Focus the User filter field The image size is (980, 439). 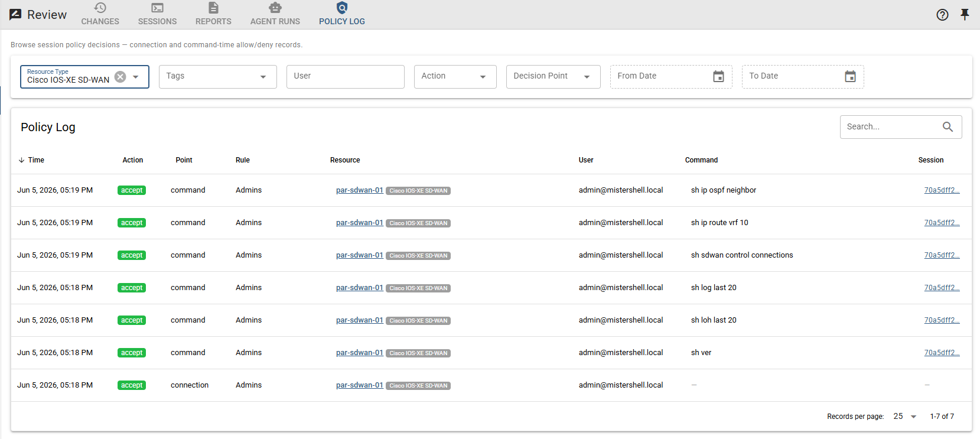[x=345, y=77]
